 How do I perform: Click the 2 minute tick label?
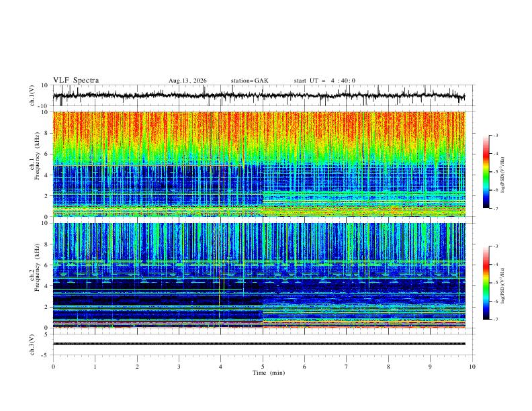tap(137, 367)
